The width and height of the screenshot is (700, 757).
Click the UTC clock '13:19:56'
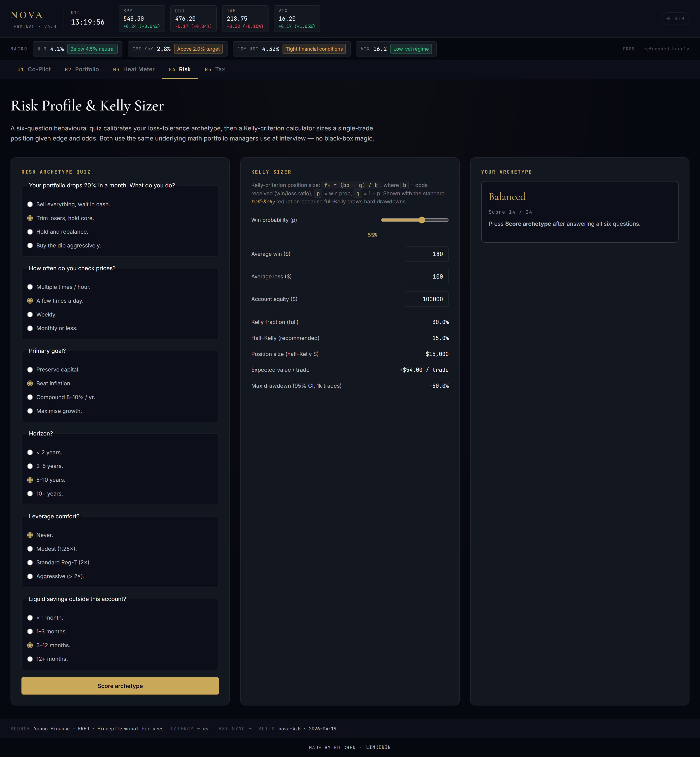tap(88, 22)
